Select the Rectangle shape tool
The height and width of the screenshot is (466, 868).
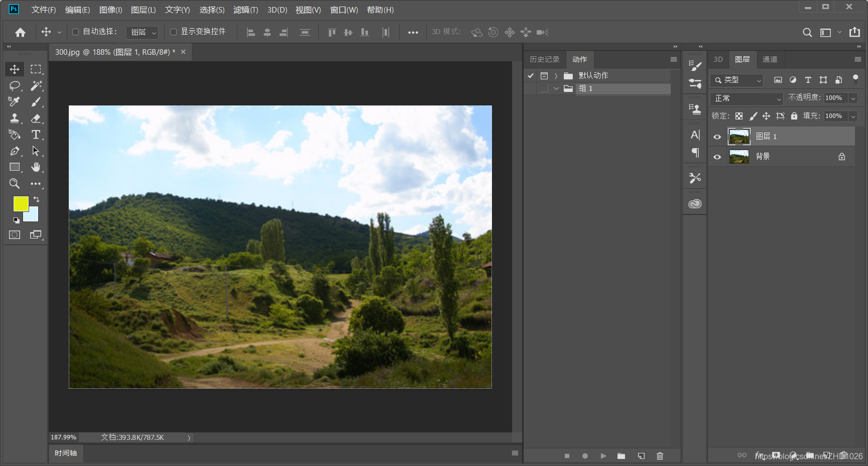pyautogui.click(x=15, y=167)
